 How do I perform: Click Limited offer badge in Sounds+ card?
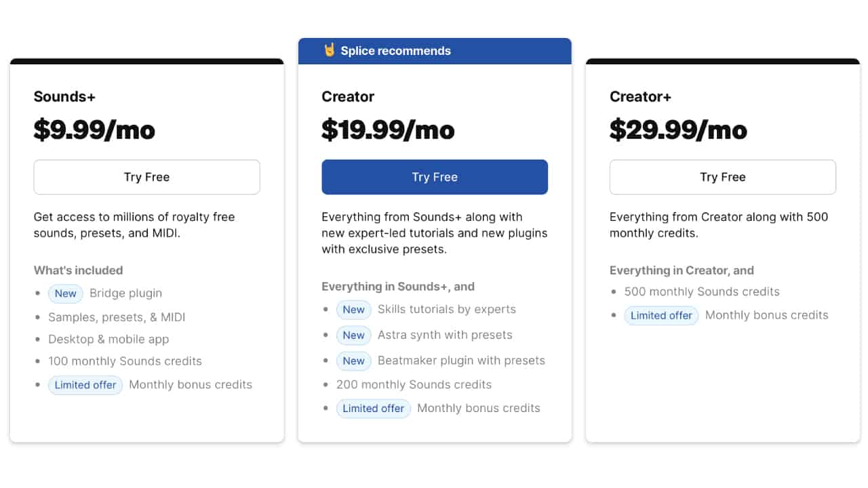pos(85,385)
